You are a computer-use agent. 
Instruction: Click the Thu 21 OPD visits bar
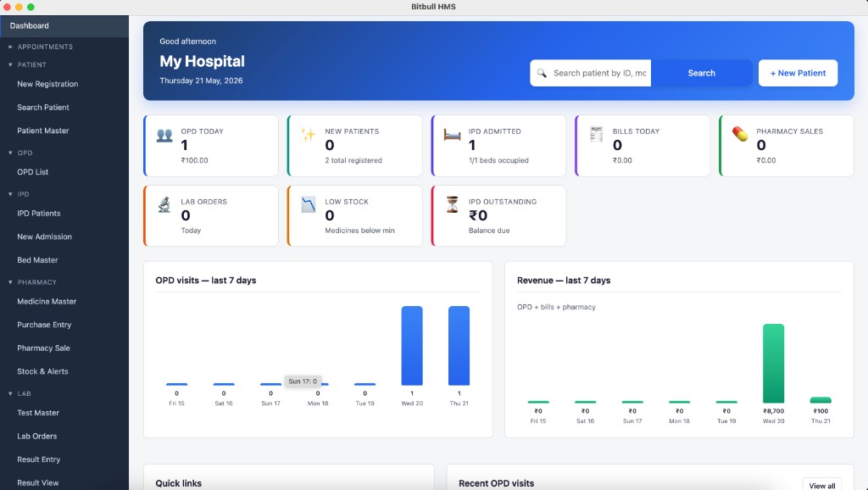[459, 346]
